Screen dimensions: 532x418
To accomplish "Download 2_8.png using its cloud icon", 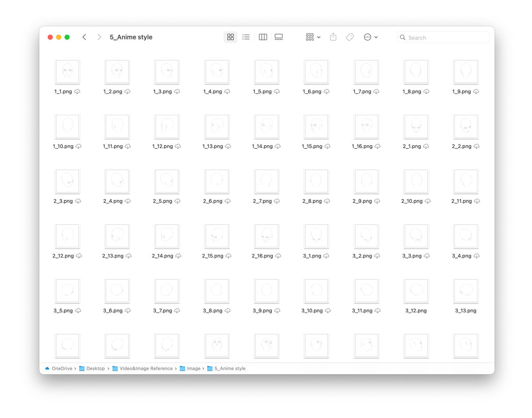I will (327, 201).
